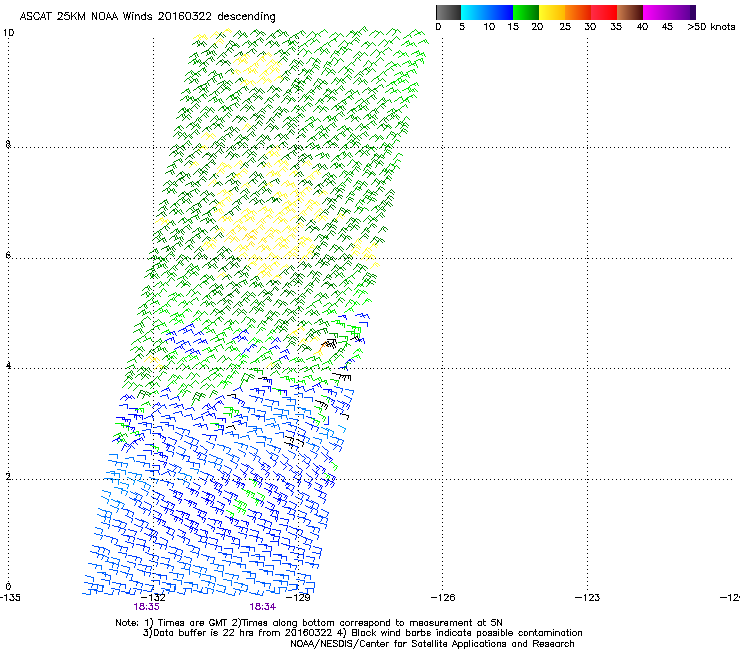Image resolution: width=740 pixels, height=650 pixels.
Task: Click the legend label '25'
Action: tap(565, 27)
